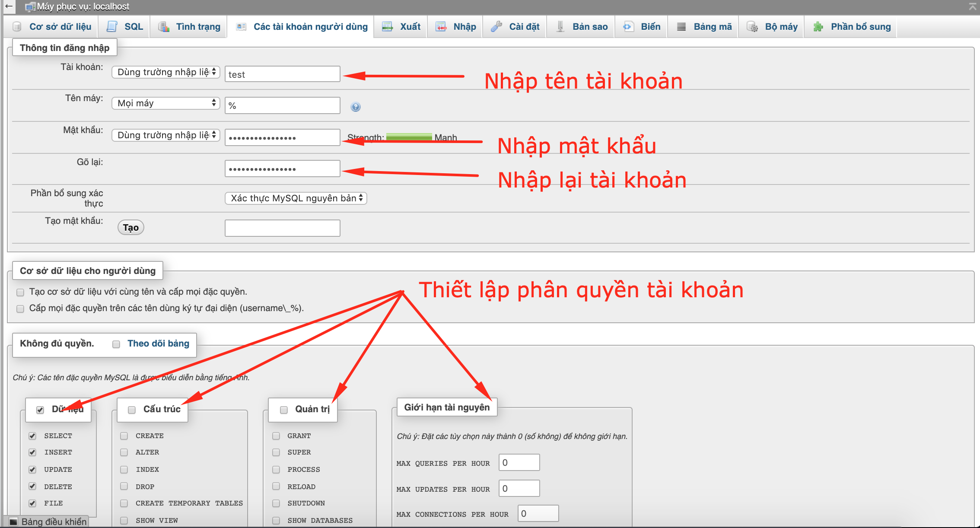Click the Cài đặt wrench icon
Viewport: 980px width, 528px height.
coord(496,27)
